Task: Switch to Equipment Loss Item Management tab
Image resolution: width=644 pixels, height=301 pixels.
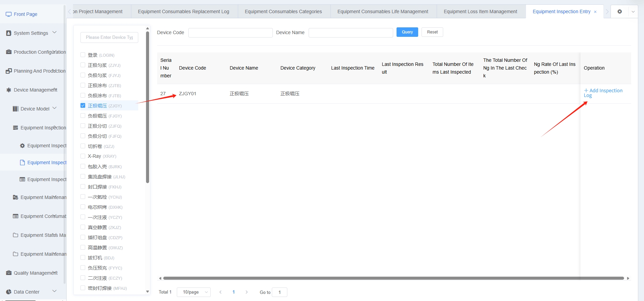Action: click(480, 11)
